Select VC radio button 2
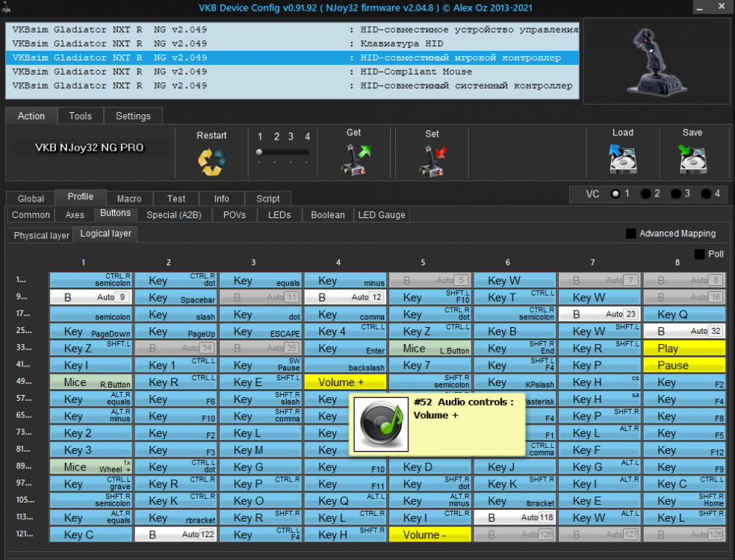This screenshot has height=560, width=735. (x=645, y=193)
